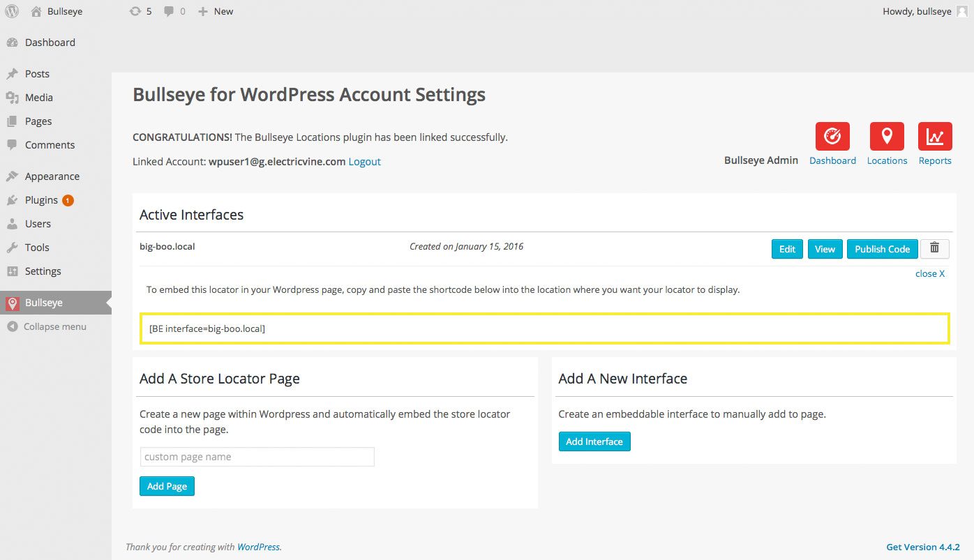
Task: Click the user avatar next to Howdy
Action: point(961,11)
